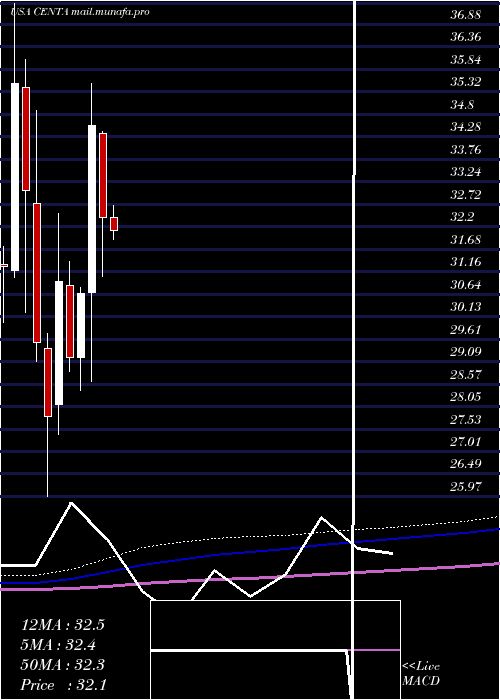Click the 27.53 price axis label
Image resolution: width=500 pixels, height=700 pixels.
click(466, 420)
